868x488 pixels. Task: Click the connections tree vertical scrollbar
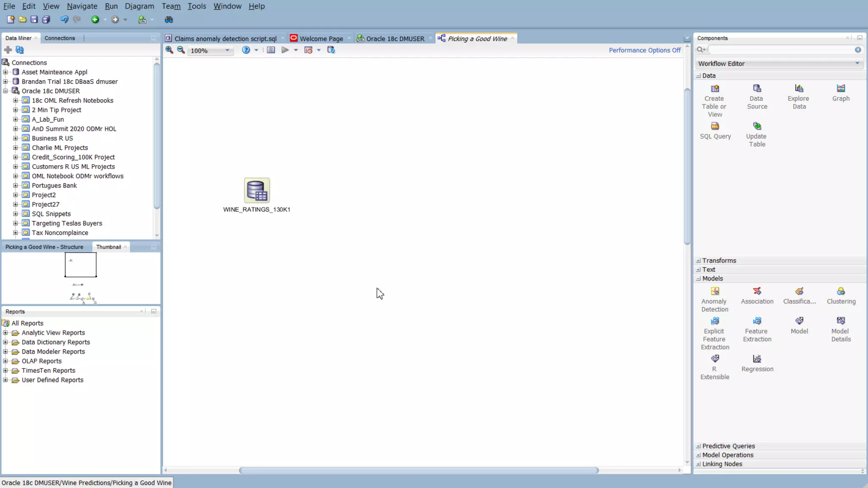click(x=157, y=136)
